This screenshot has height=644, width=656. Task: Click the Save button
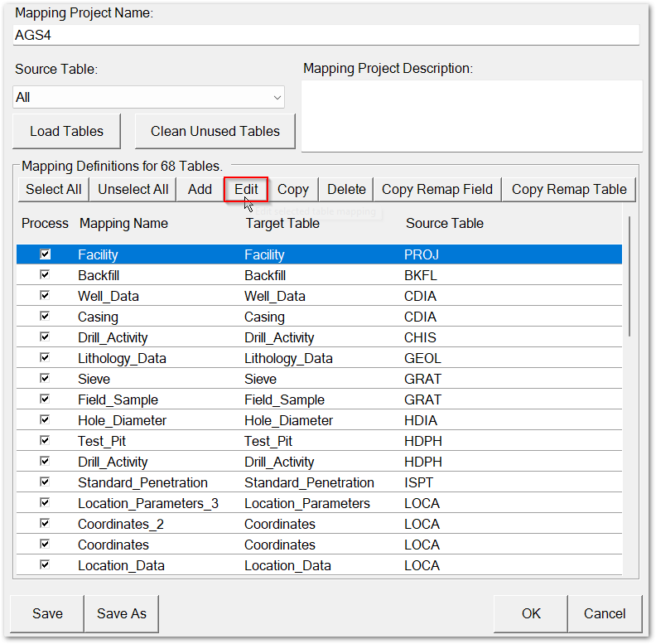coord(47,613)
